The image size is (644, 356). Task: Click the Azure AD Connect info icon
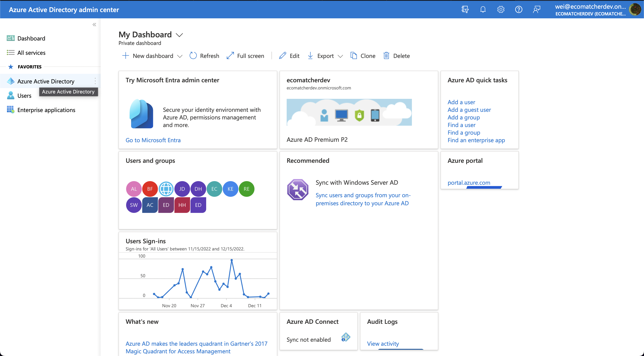tap(345, 337)
